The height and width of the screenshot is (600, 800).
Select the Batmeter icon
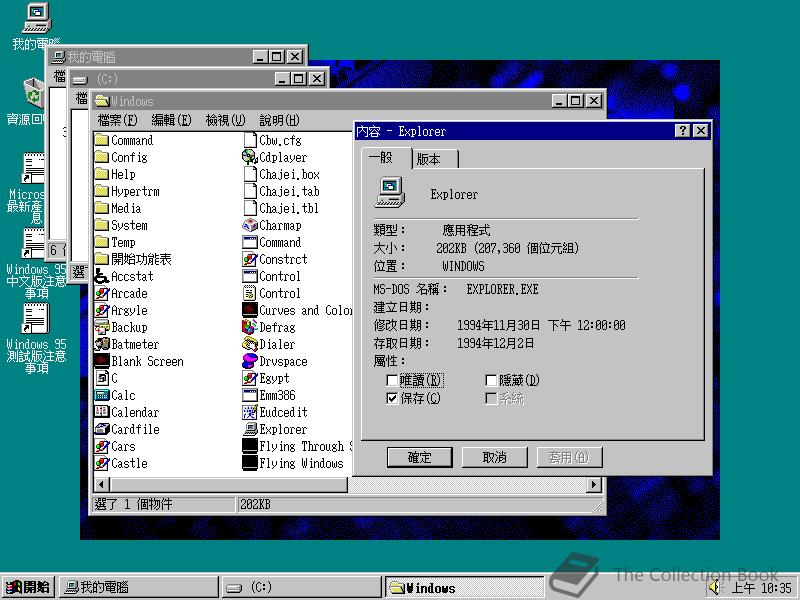click(x=102, y=344)
